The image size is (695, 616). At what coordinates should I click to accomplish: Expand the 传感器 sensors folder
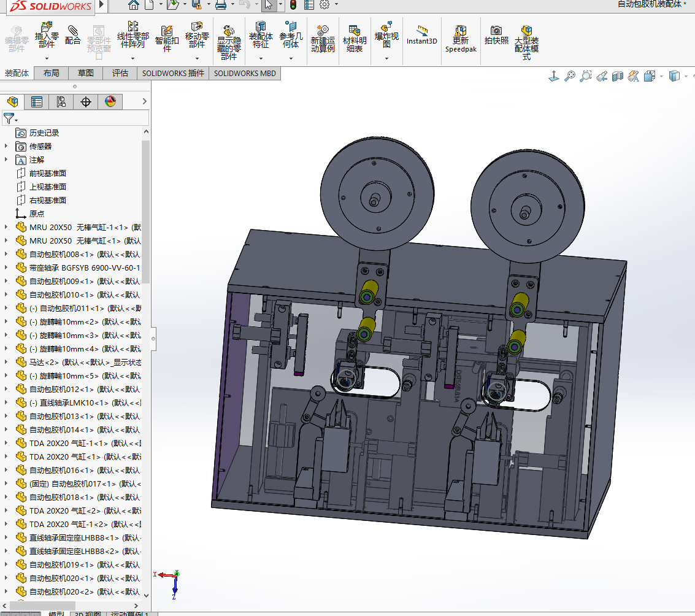[6, 146]
